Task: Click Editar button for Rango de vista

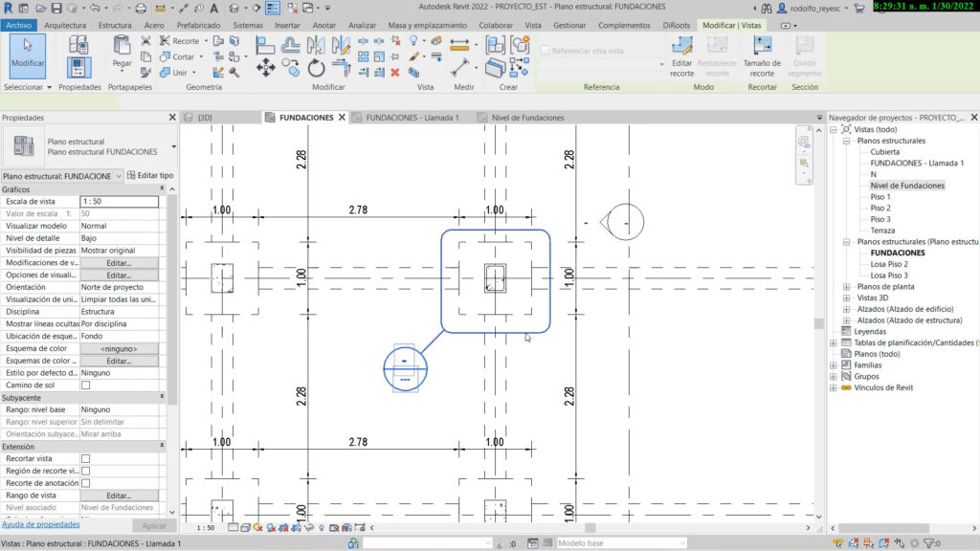Action: pos(119,496)
